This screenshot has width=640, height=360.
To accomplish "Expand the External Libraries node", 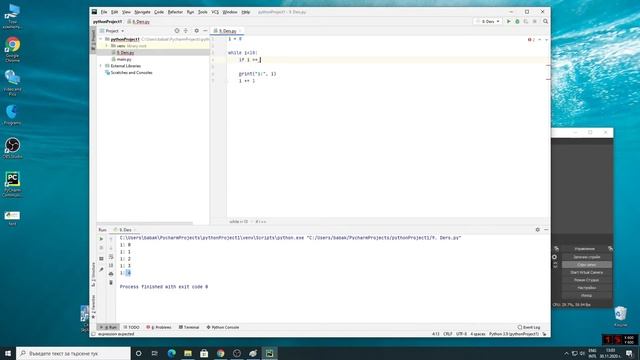I will pos(101,66).
